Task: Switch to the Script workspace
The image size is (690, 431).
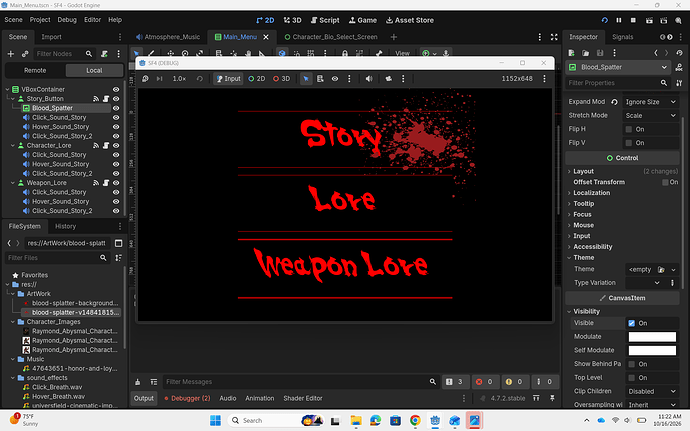Action: [x=325, y=20]
